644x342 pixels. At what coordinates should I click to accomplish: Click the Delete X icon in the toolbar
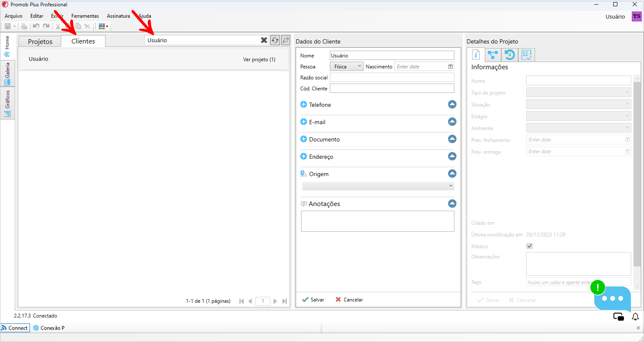coord(87,26)
